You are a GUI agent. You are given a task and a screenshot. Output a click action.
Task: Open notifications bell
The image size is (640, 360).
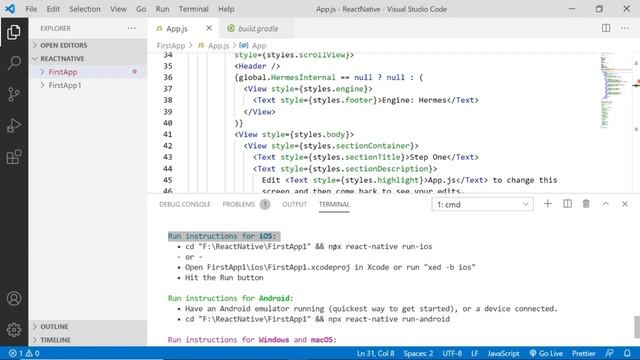(x=627, y=353)
